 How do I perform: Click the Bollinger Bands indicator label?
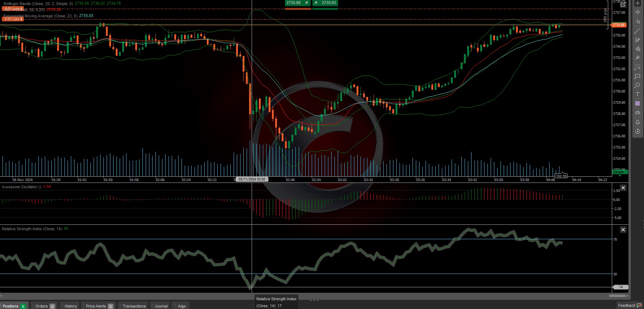pos(38,4)
